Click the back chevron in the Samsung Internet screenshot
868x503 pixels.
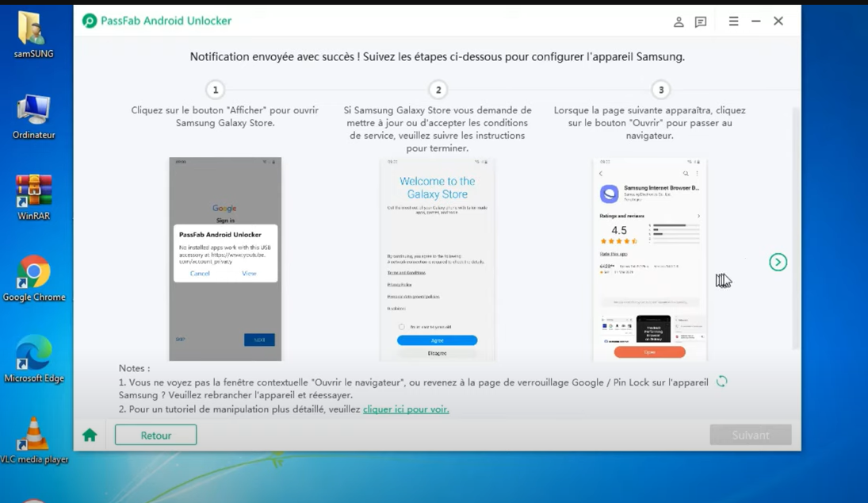601,174
